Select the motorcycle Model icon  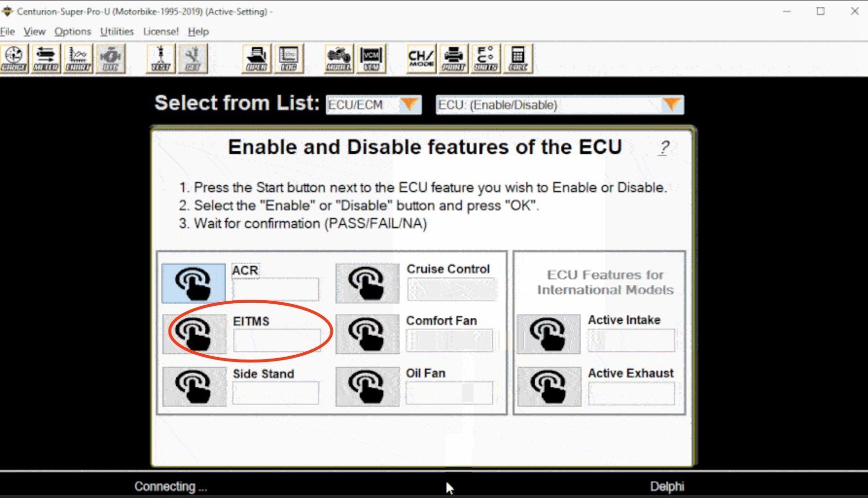(338, 59)
